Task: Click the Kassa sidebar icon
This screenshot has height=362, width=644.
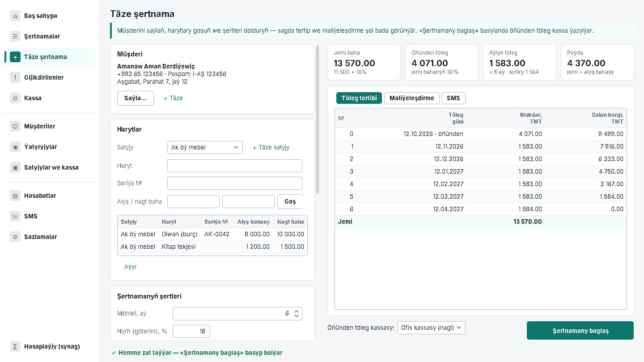Action: tap(15, 98)
